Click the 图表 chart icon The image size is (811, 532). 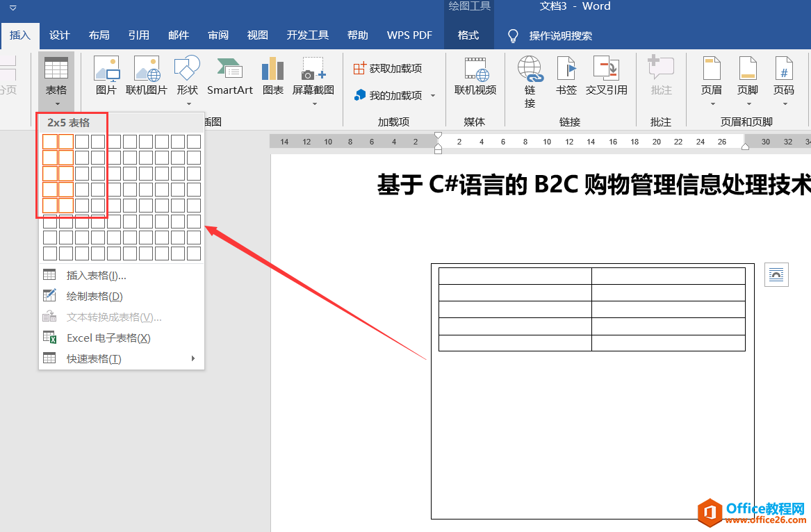[272, 76]
